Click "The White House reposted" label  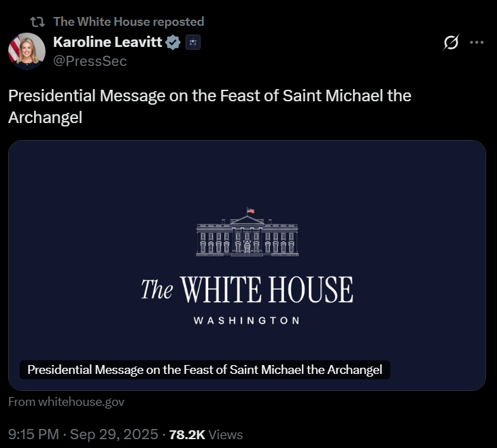coord(128,22)
